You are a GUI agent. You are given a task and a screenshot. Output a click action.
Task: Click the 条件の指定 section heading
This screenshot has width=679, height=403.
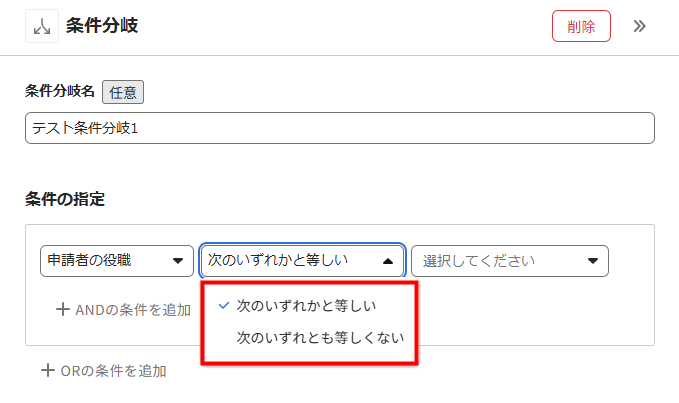tap(65, 199)
